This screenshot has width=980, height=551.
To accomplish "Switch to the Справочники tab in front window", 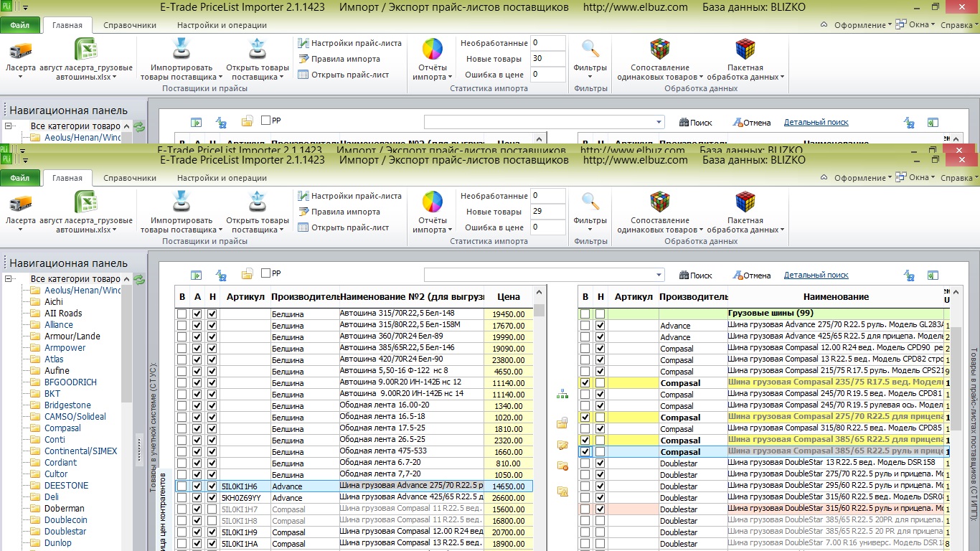I will pyautogui.click(x=130, y=178).
